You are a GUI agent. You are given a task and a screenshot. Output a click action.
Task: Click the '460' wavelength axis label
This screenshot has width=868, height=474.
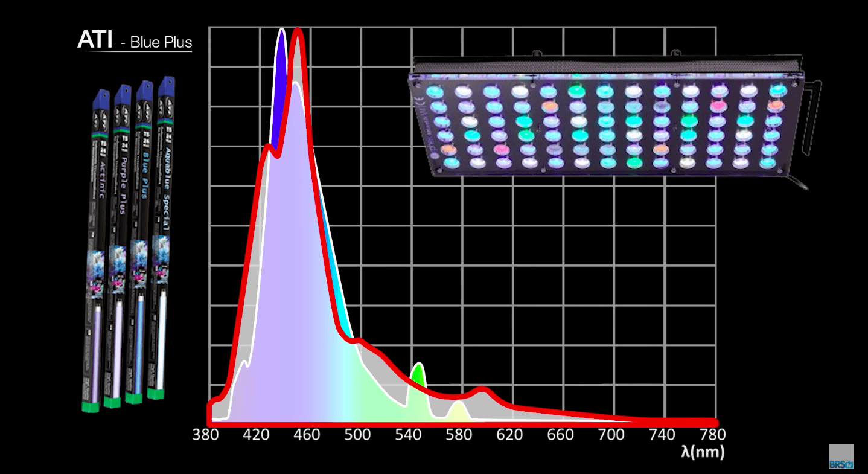(307, 435)
